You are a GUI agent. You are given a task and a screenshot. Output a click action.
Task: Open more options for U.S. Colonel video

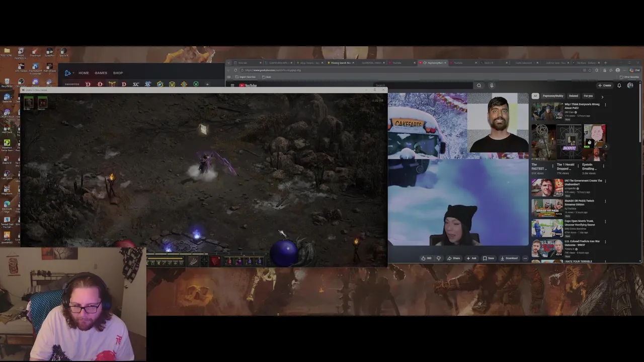pos(605,242)
